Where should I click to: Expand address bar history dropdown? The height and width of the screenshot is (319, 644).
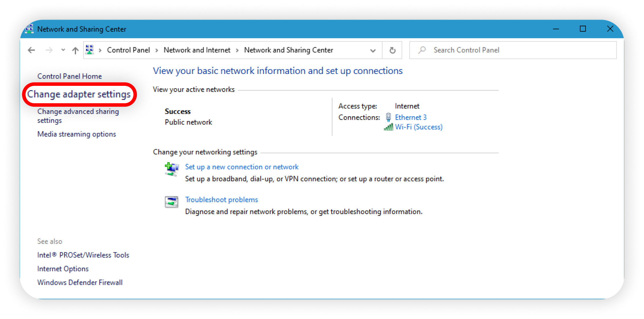pos(373,50)
